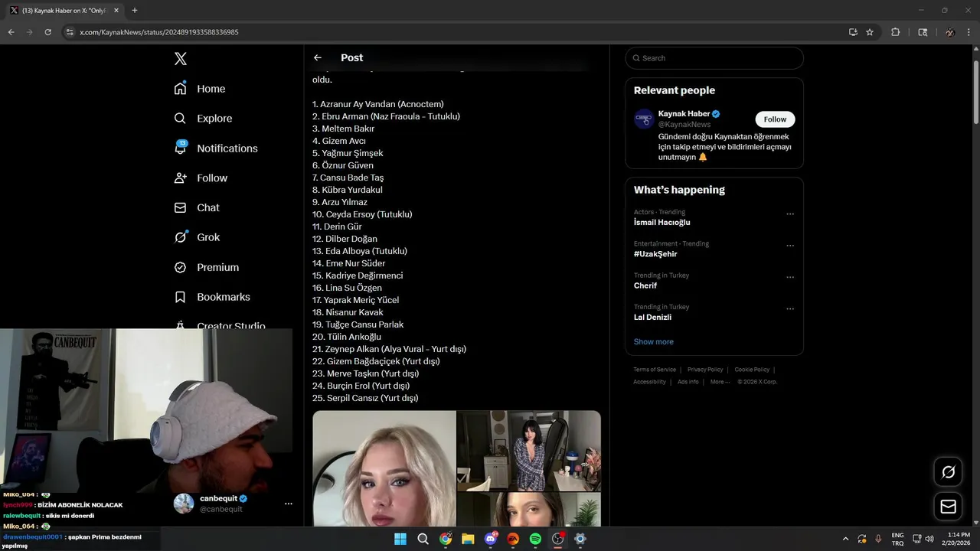Open Grok in the sidebar
The height and width of the screenshot is (551, 980).
tap(197, 237)
